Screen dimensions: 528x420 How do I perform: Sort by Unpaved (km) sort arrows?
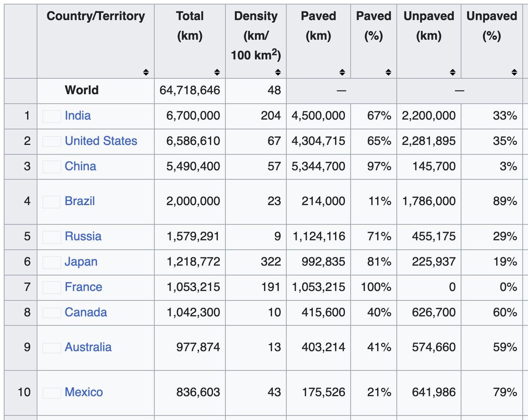(452, 72)
